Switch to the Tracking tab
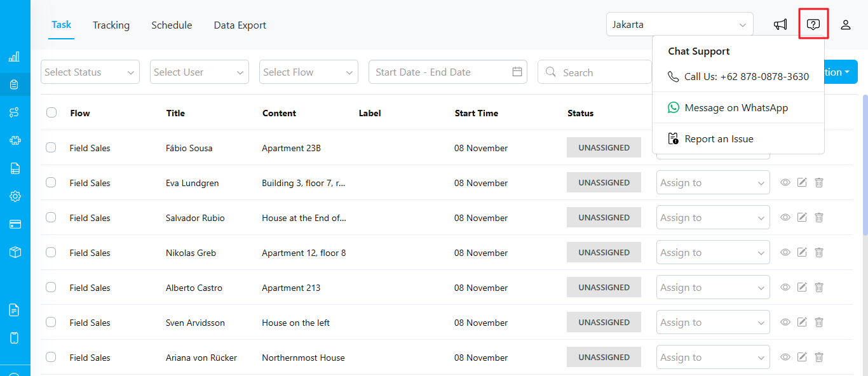 [x=111, y=25]
